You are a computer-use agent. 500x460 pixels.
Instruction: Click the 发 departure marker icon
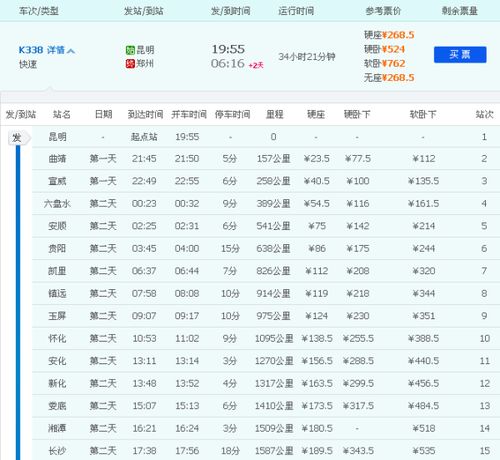point(19,137)
